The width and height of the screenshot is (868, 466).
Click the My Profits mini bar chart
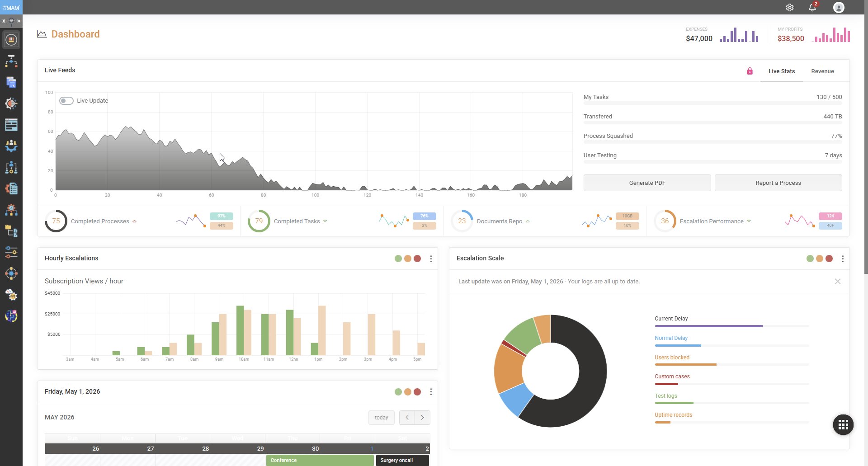[x=831, y=35]
